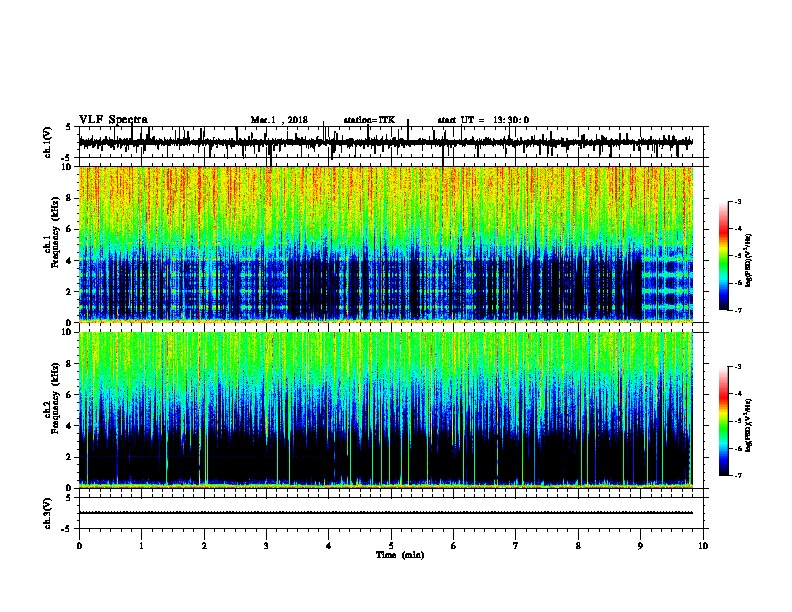Screen dimensions: 792x612
Task: Click the "start UT = 13:30:0" header text
Action: (483, 120)
